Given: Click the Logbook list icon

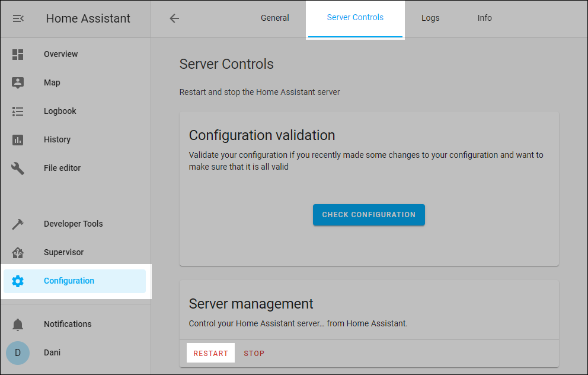Looking at the screenshot, I should pyautogui.click(x=18, y=112).
